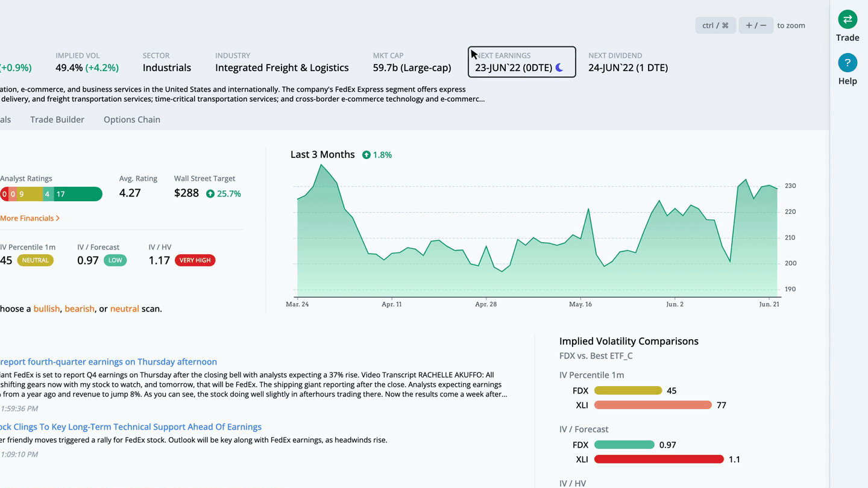This screenshot has width=868, height=488.
Task: Click the green up arrow beside 25.7%
Action: (x=210, y=194)
